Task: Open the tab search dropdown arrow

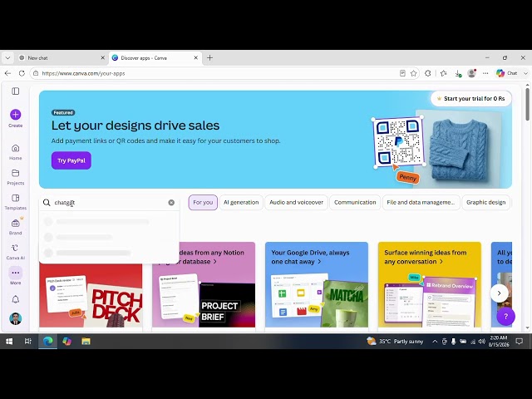Action: point(7,58)
